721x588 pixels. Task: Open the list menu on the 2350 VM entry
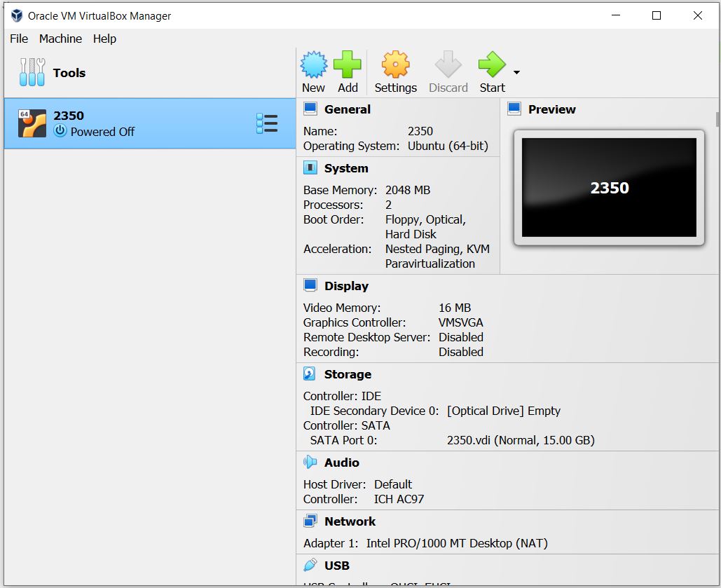pyautogui.click(x=267, y=123)
